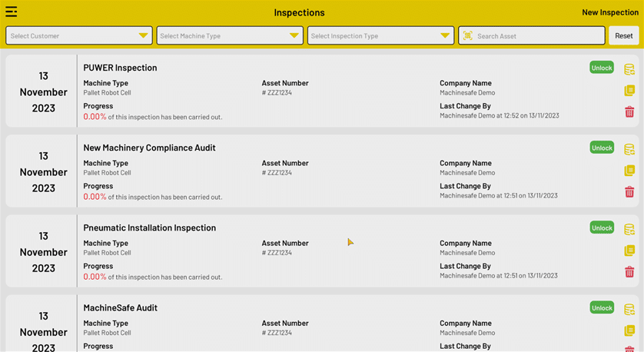Click the database sync icon for New Machinery Compliance Audit
The width and height of the screenshot is (644, 352).
[629, 150]
